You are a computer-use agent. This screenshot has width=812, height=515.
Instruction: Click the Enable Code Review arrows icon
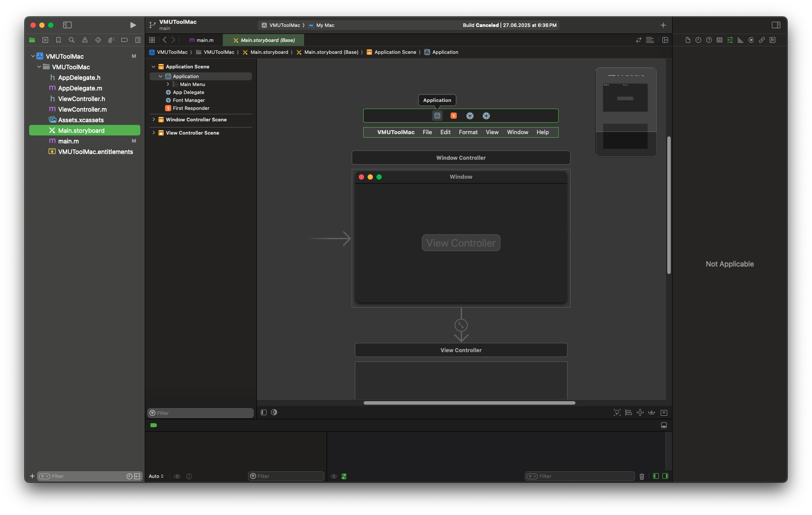(639, 40)
